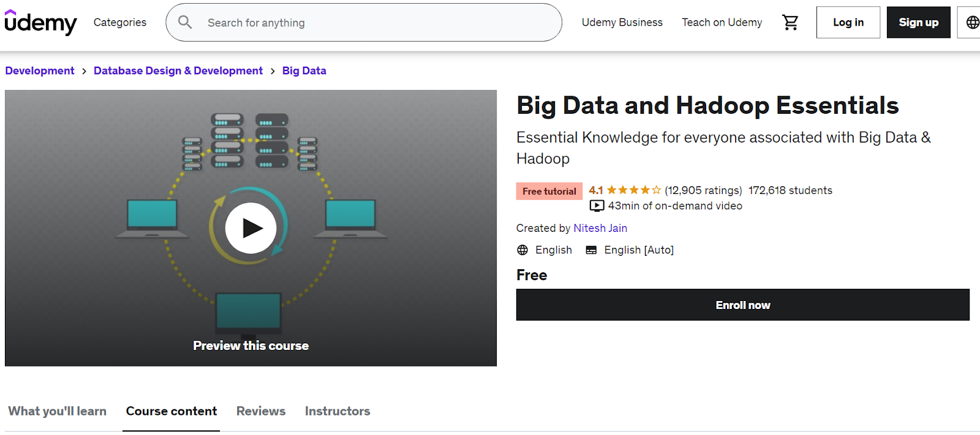Open the shopping cart
980x435 pixels.
[x=790, y=23]
